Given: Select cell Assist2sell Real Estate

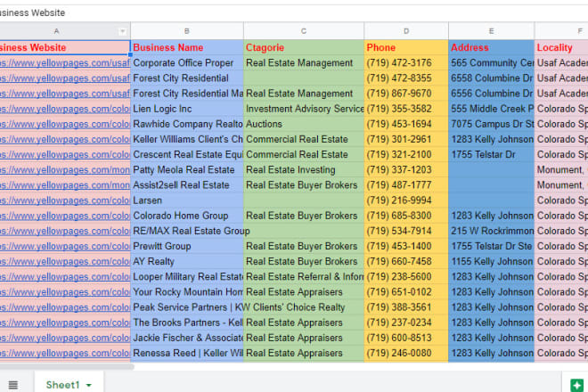Looking at the screenshot, I should pos(187,185).
